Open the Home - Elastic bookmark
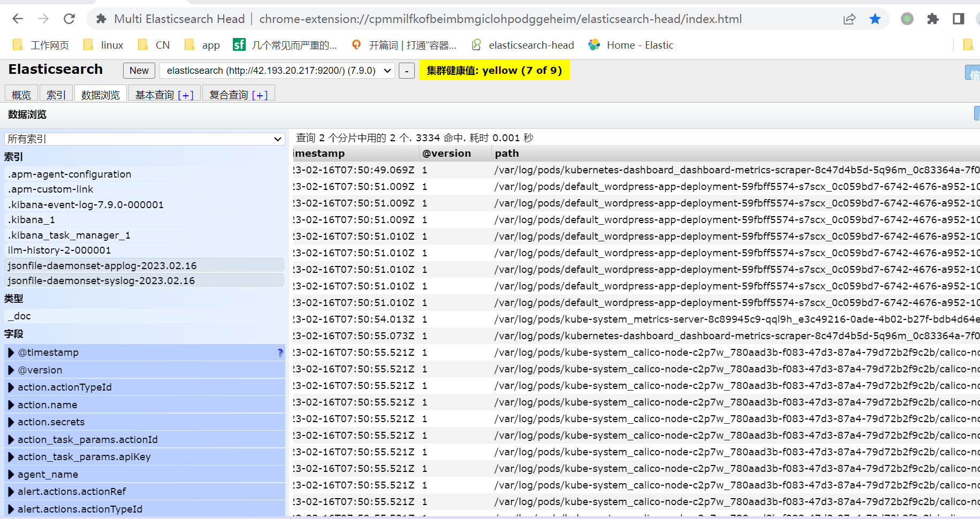Image resolution: width=980 pixels, height=519 pixels. tap(631, 45)
